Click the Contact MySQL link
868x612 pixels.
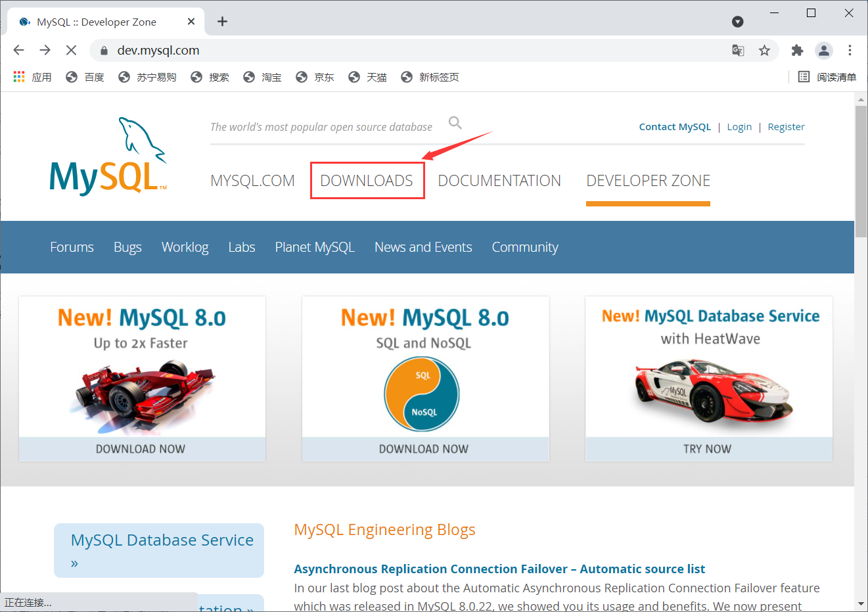click(x=675, y=127)
